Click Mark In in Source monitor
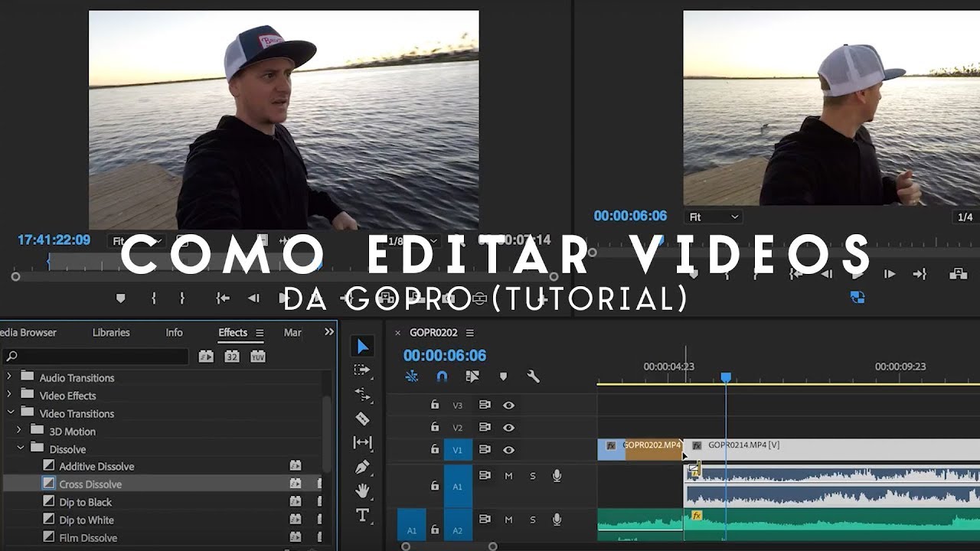This screenshot has width=980, height=551. (154, 298)
